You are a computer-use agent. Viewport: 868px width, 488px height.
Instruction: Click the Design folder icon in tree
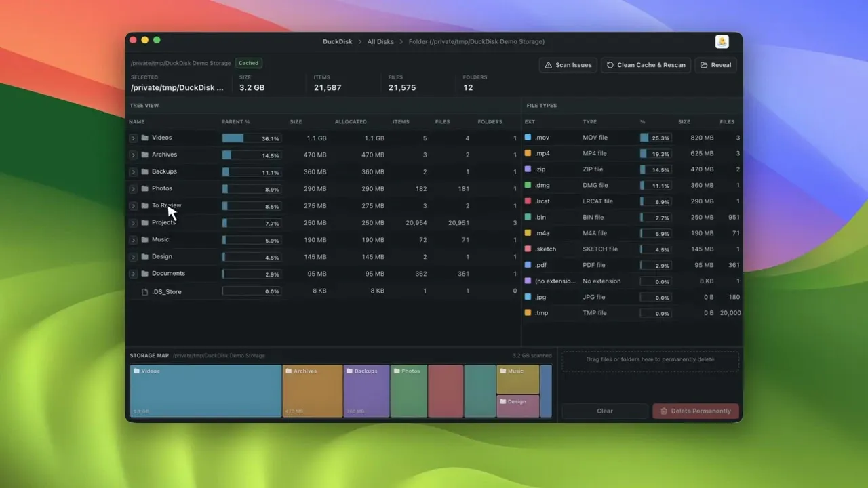click(x=145, y=256)
